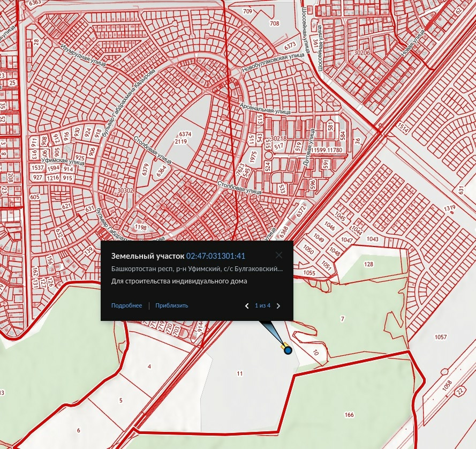This screenshot has width=476, height=449.
Task: Click 'Для строительства индивидуального дома' text
Action: [x=179, y=281]
